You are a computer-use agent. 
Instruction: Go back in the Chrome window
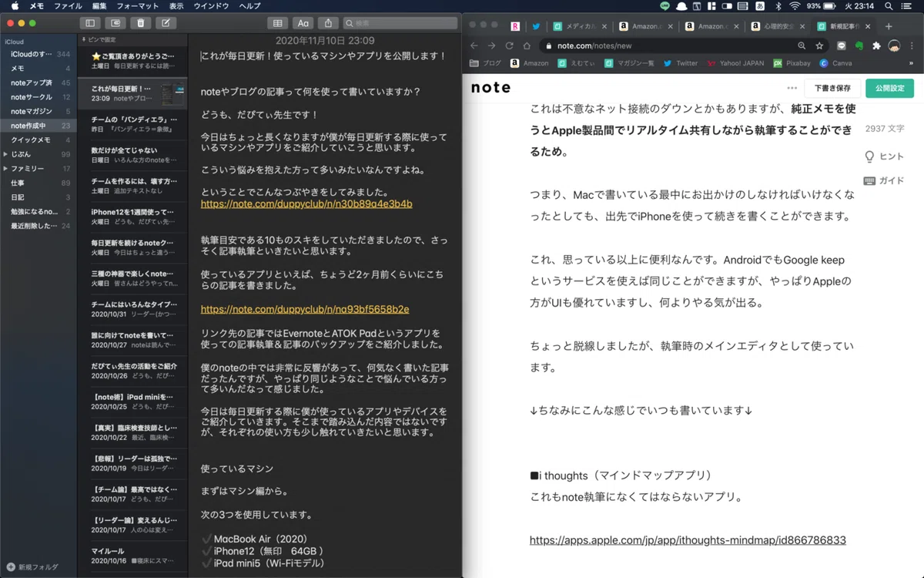coord(474,45)
